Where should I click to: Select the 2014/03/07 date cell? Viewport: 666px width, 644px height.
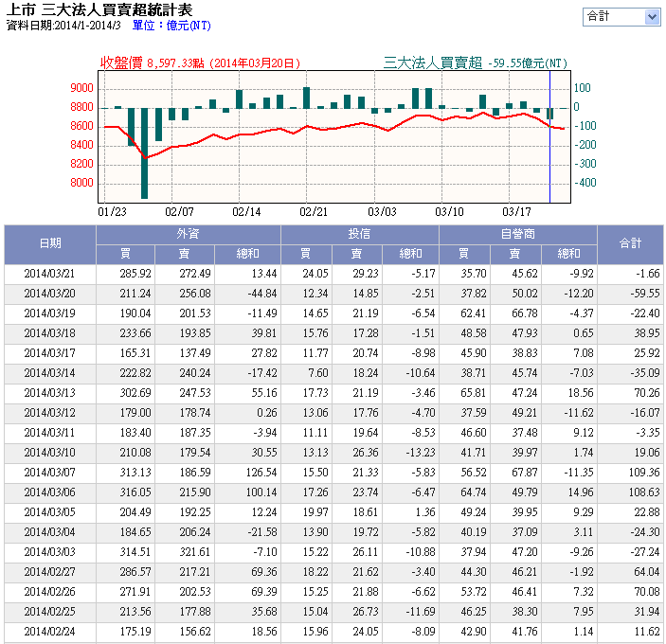coord(49,473)
